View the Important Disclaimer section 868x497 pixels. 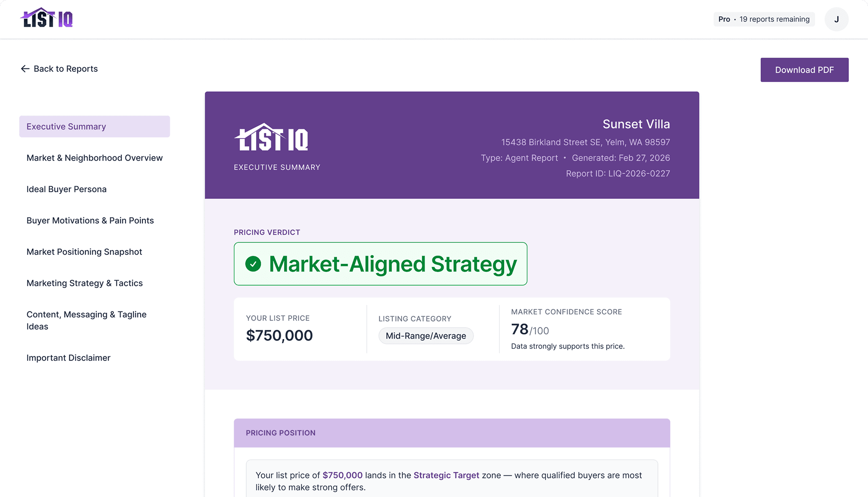68,357
